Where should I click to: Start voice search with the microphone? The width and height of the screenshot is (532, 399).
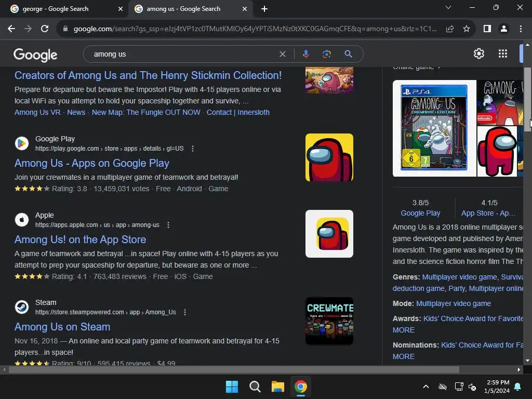click(305, 54)
